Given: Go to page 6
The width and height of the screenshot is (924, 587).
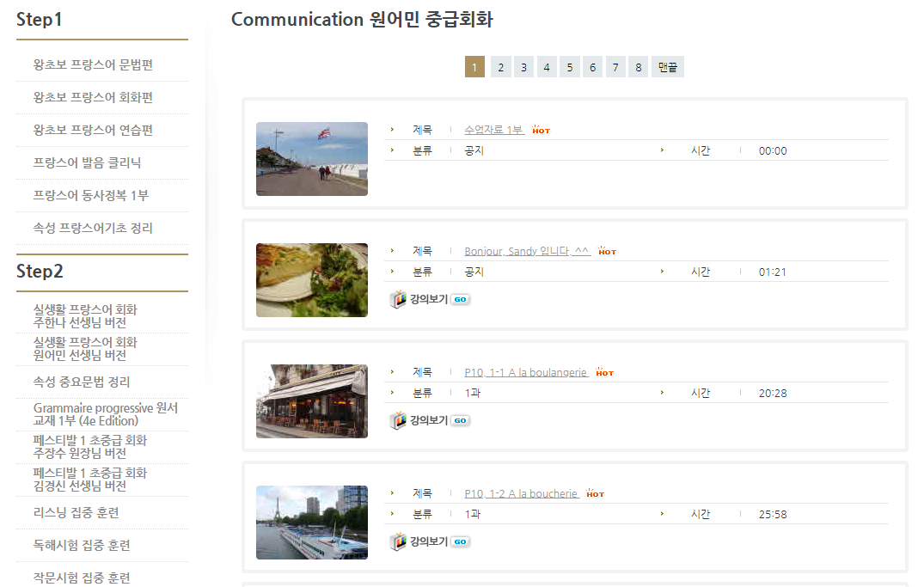Looking at the screenshot, I should pos(593,67).
